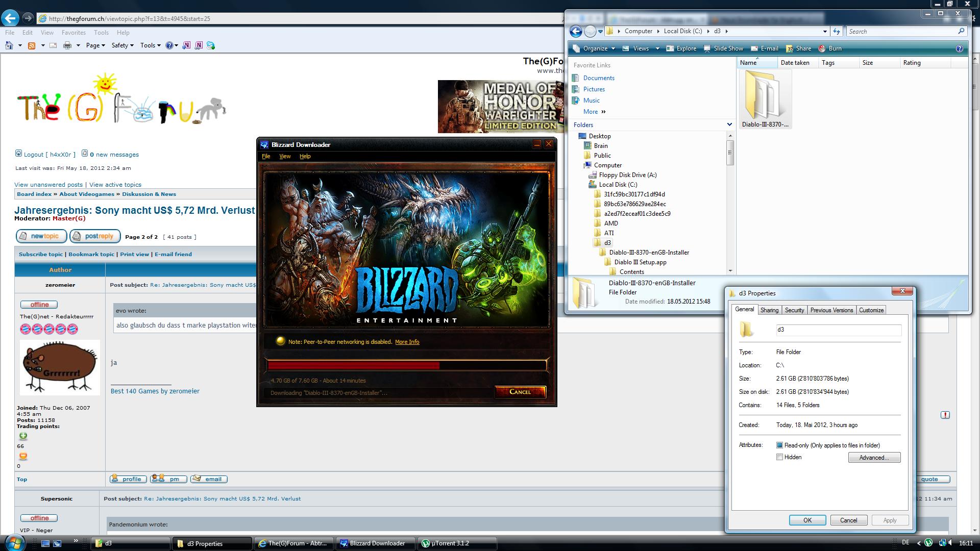The width and height of the screenshot is (980, 551).
Task: Open View unanswered posts link
Action: pyautogui.click(x=48, y=185)
